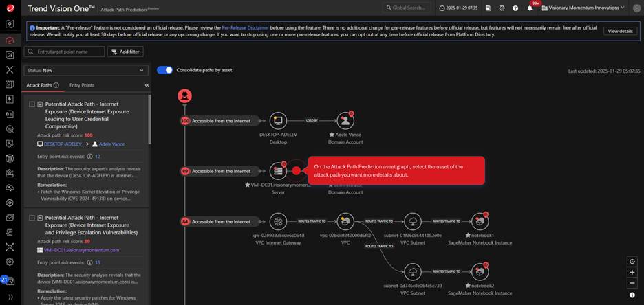Click info icon next to risk events 12
The image size is (644, 305).
click(89, 157)
